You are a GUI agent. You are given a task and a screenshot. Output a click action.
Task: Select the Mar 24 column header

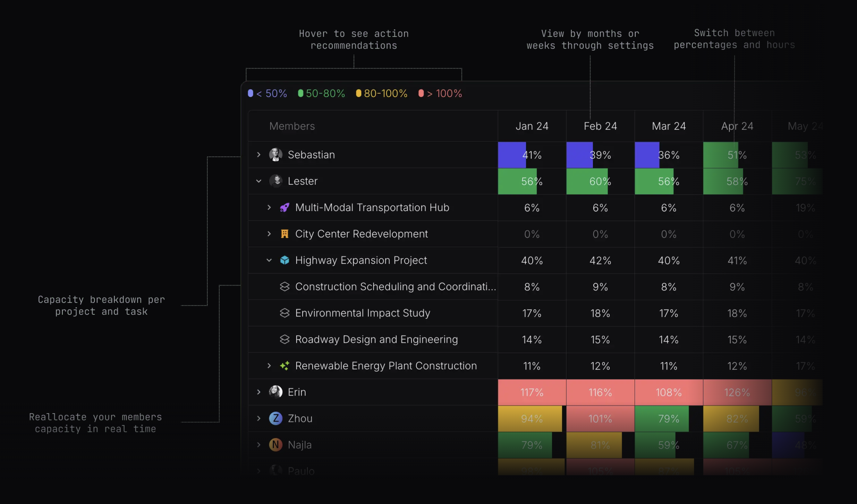click(669, 126)
